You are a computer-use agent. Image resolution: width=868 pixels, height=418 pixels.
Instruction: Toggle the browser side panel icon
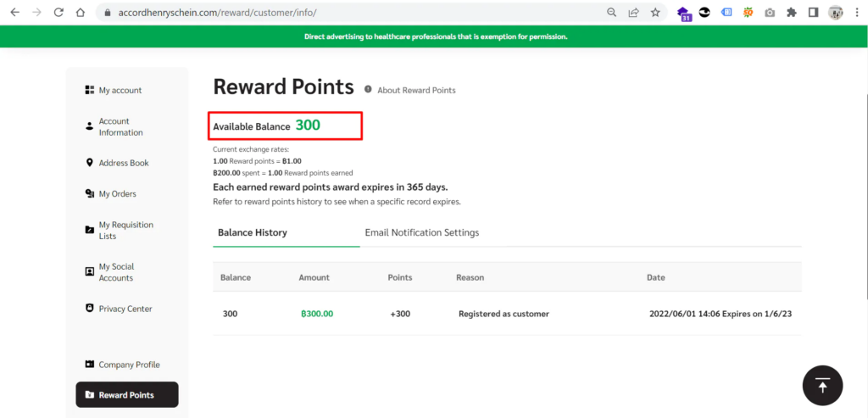tap(813, 13)
